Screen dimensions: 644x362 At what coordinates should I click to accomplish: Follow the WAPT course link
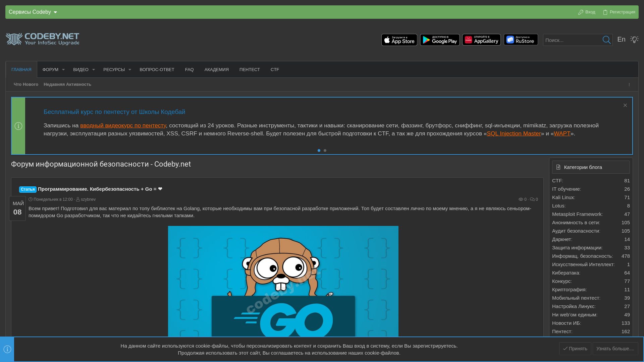point(562,133)
